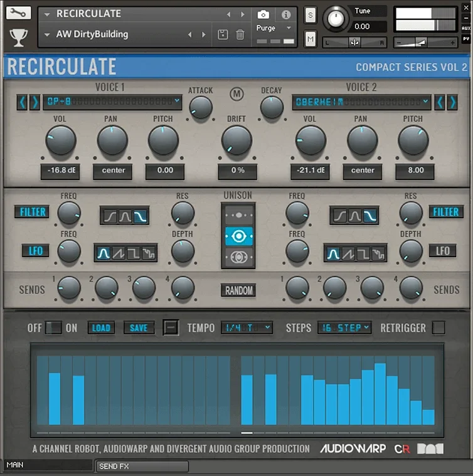Viewport: 473px width, 476px height.
Task: Click the Voice 1 pitch value field 0.00
Action: tap(165, 171)
